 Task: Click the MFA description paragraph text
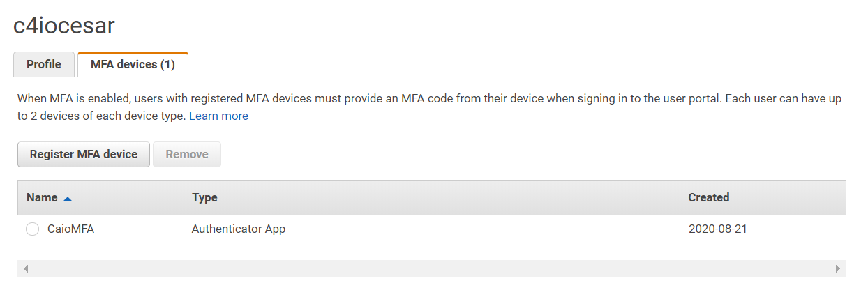point(419,99)
